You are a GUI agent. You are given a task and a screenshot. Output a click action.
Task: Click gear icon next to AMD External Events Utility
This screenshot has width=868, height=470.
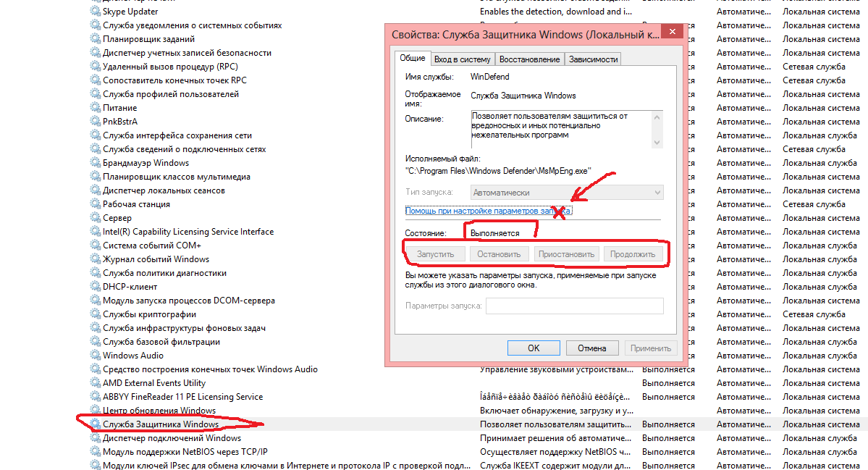coord(96,383)
